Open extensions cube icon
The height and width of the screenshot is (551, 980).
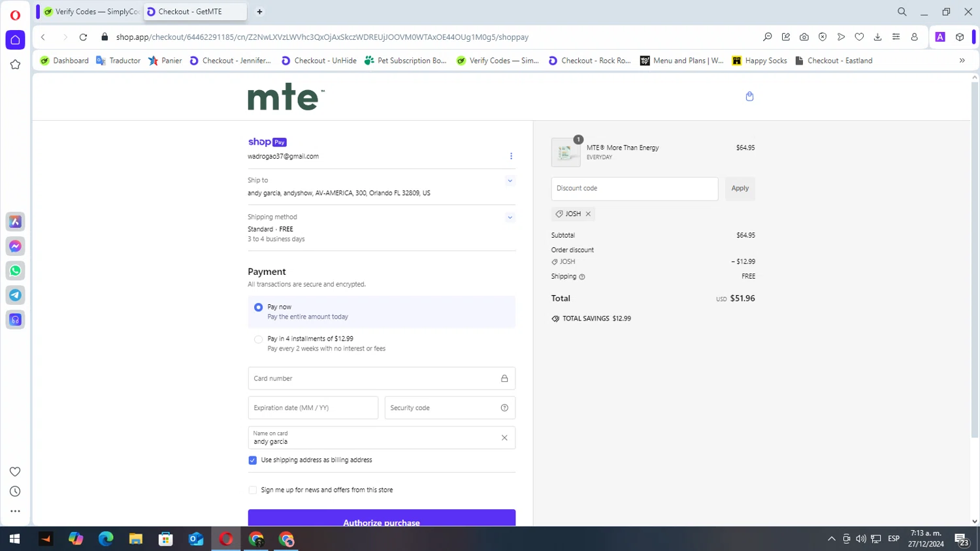coord(960,37)
